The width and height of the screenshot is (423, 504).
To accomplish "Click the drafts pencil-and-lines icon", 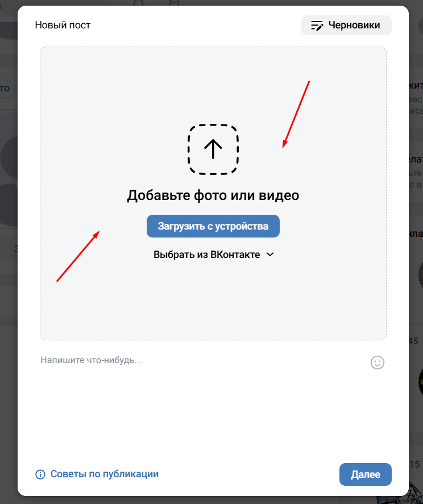I will coord(317,26).
